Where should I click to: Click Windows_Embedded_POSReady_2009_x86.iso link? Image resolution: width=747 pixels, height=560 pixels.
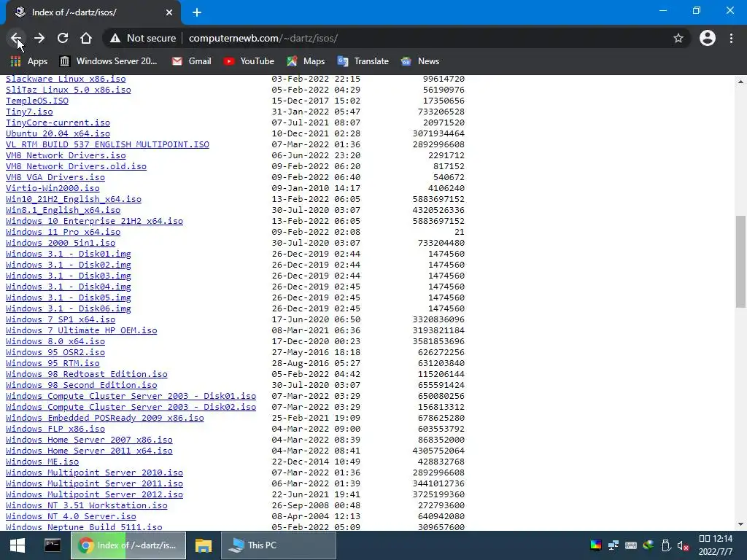click(105, 418)
